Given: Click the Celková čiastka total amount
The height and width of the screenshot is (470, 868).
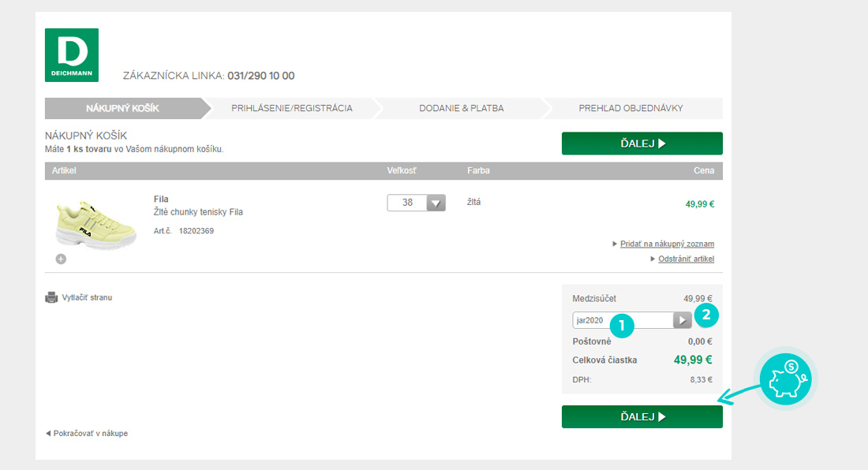Looking at the screenshot, I should click(693, 360).
